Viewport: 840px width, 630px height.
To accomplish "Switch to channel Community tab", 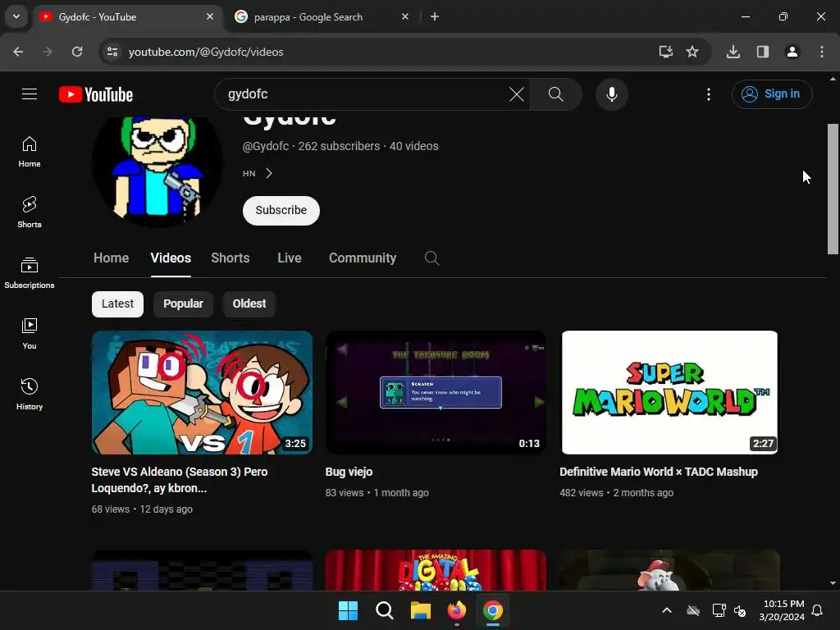I will (x=363, y=258).
